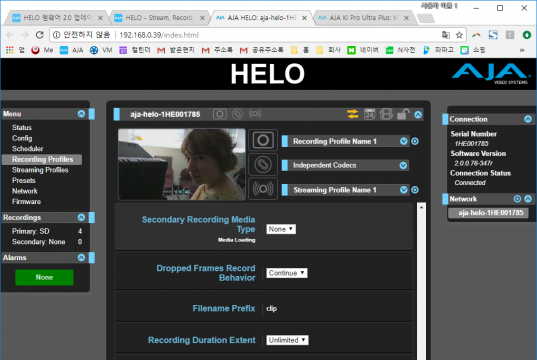
Task: Collapse the aja-helo device header panel
Action: (418, 115)
